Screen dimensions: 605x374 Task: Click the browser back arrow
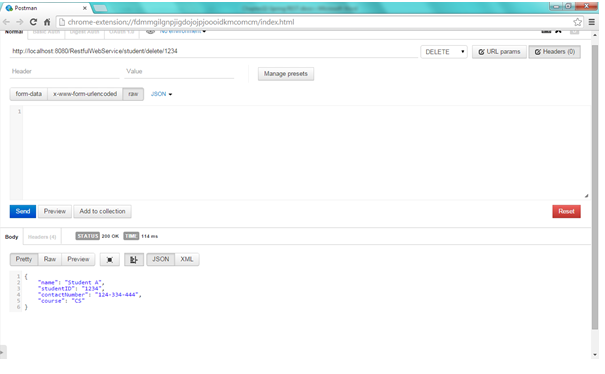click(7, 22)
